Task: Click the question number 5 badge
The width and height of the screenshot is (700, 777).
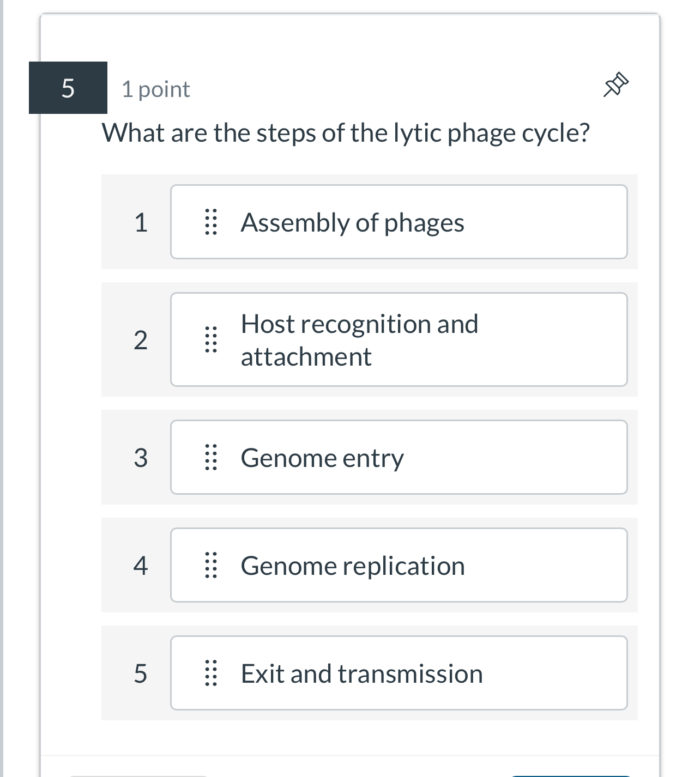Action: [68, 88]
